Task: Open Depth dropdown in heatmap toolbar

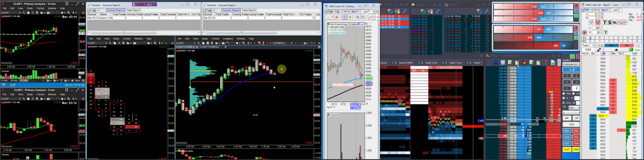Action: coord(478,63)
